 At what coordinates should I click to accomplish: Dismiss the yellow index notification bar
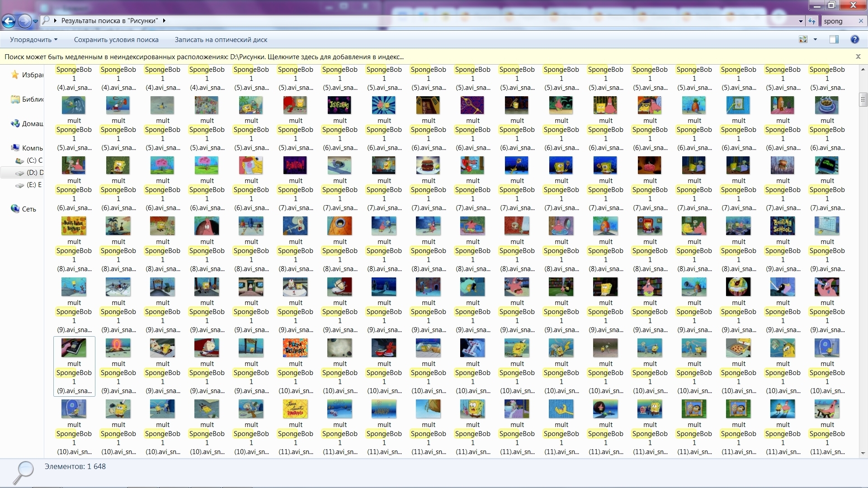pos(858,56)
